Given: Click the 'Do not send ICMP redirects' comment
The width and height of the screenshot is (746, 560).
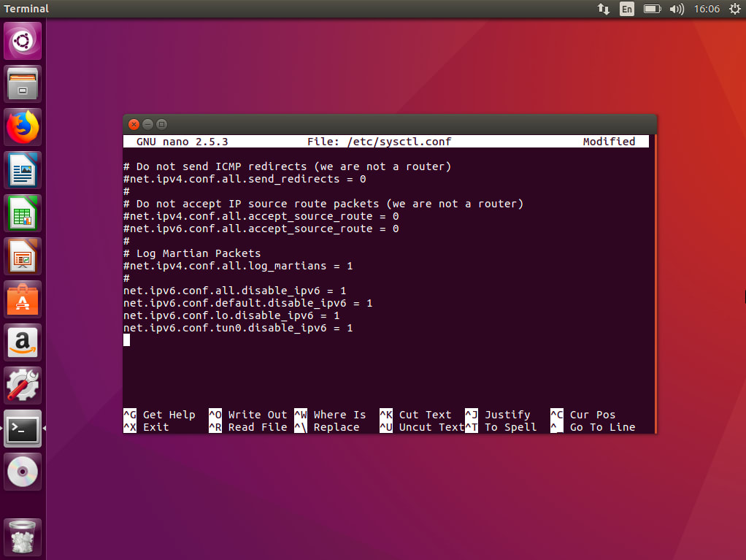Looking at the screenshot, I should [x=288, y=166].
